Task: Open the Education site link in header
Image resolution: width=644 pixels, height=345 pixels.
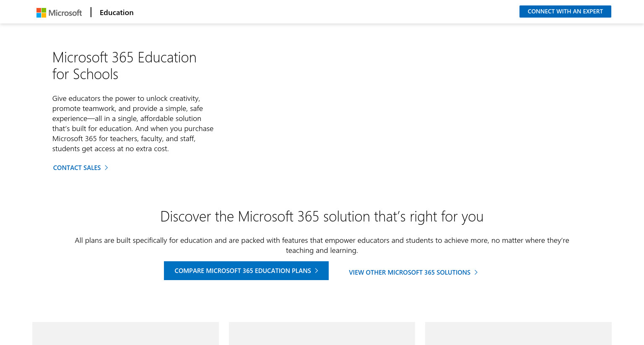Action: (x=117, y=13)
